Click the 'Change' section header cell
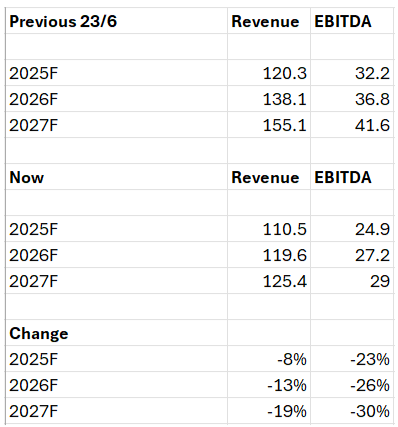The width and height of the screenshot is (398, 427). (x=116, y=333)
